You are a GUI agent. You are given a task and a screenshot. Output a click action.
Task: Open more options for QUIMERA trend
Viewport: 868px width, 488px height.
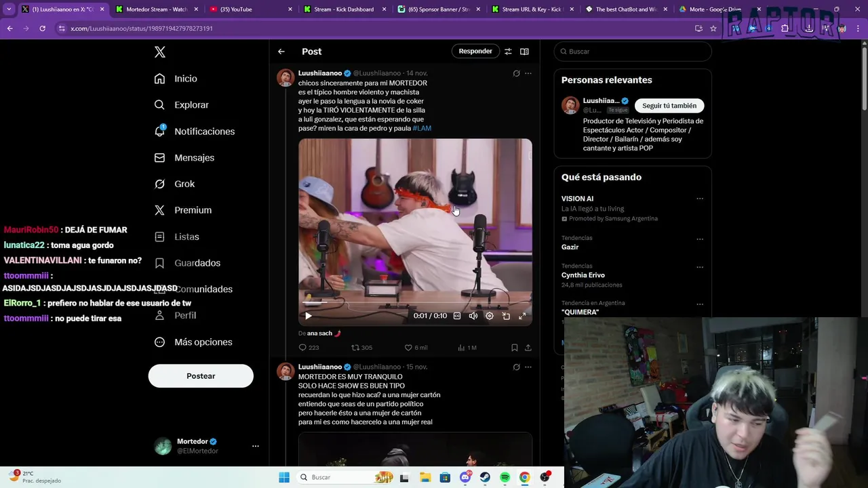click(700, 304)
